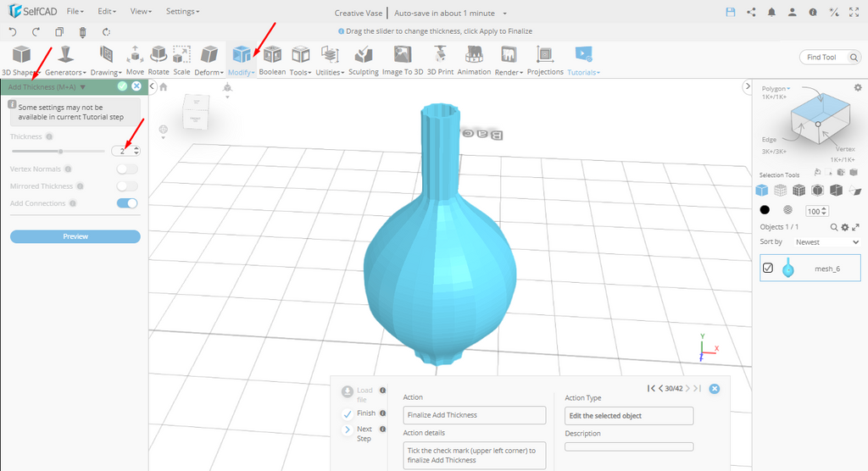
Task: Open the Edit menu
Action: coord(107,11)
